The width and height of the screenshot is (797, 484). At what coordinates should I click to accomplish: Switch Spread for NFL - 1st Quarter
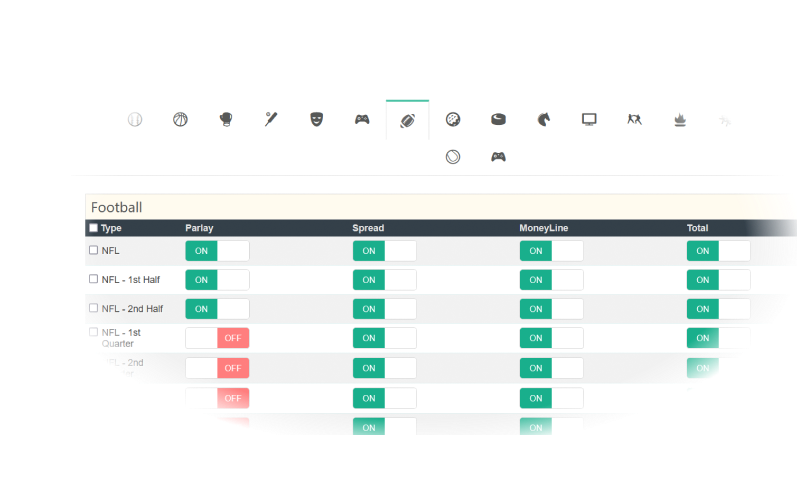tap(385, 338)
